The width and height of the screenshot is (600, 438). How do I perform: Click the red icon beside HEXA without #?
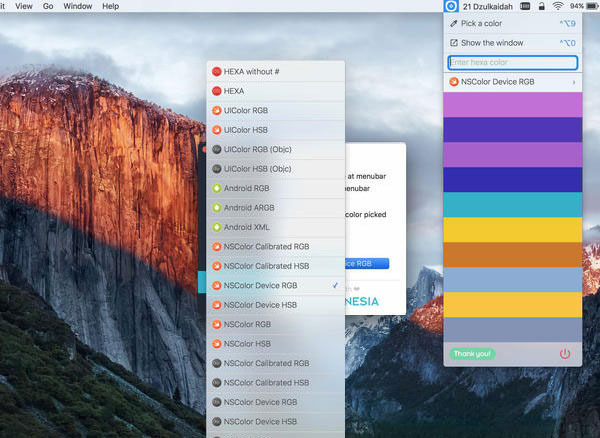217,72
